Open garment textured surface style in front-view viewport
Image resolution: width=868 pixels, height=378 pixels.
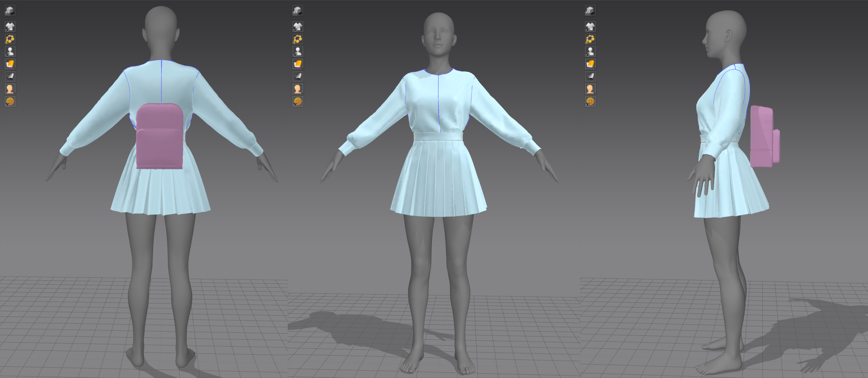298,64
